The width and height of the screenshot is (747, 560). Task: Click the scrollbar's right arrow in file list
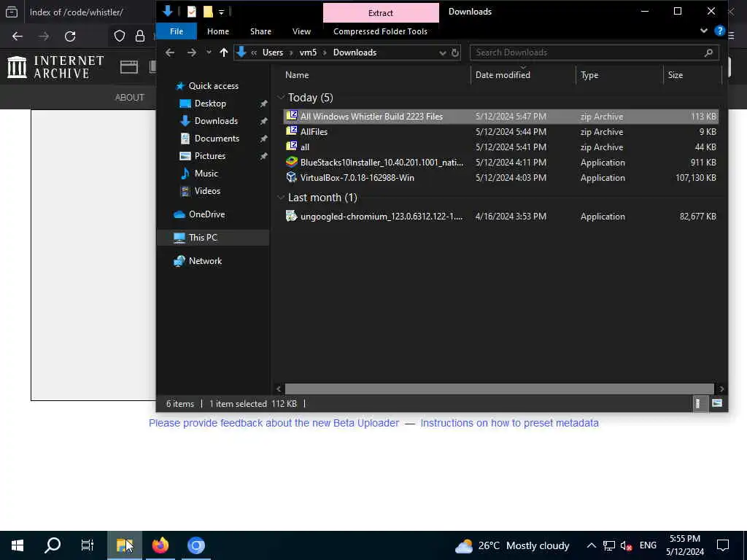tap(721, 389)
